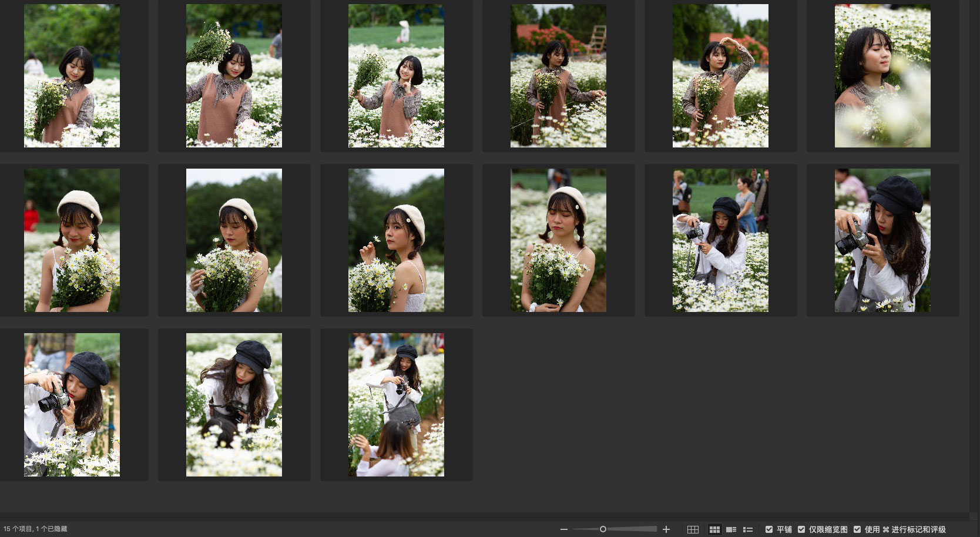Select close-up photo of girl behind blurred flowers
Image resolution: width=980 pixels, height=537 pixels.
click(x=882, y=76)
